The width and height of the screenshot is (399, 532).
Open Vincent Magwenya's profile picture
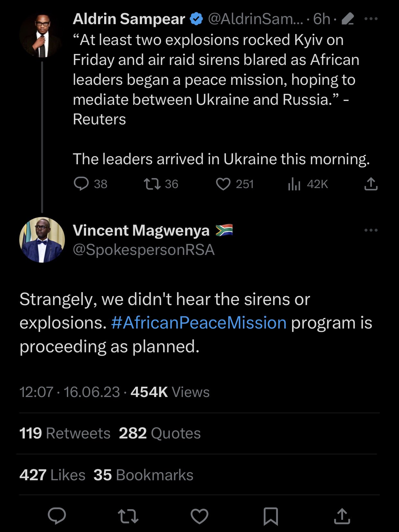click(x=42, y=240)
